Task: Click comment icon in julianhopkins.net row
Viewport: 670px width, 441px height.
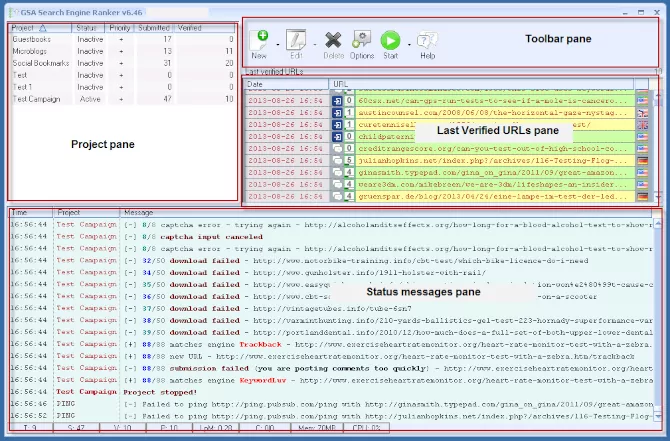Action: (337, 161)
